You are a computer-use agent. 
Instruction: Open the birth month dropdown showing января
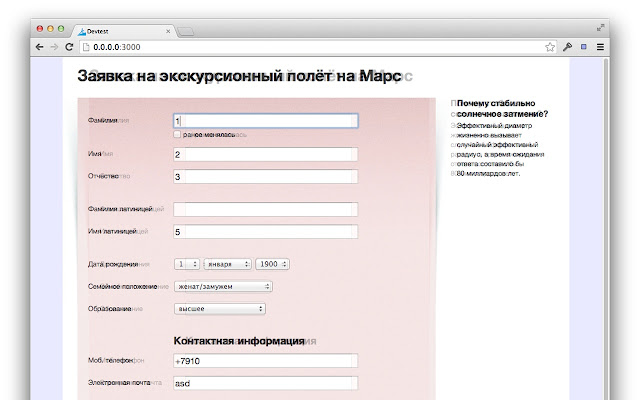pos(227,264)
